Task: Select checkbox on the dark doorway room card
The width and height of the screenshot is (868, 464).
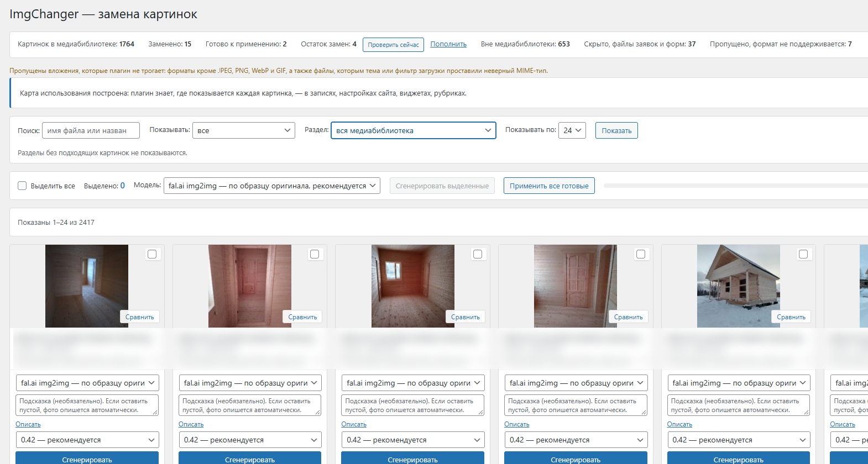Action: 152,254
